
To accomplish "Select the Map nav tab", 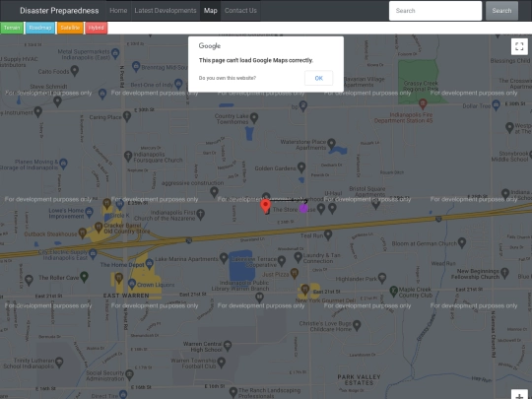I will coord(211,11).
